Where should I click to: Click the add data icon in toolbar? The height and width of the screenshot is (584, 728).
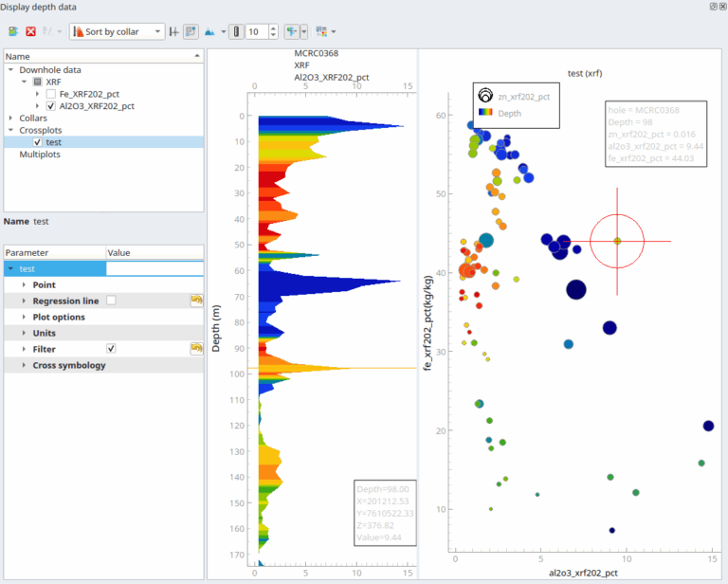click(x=12, y=31)
